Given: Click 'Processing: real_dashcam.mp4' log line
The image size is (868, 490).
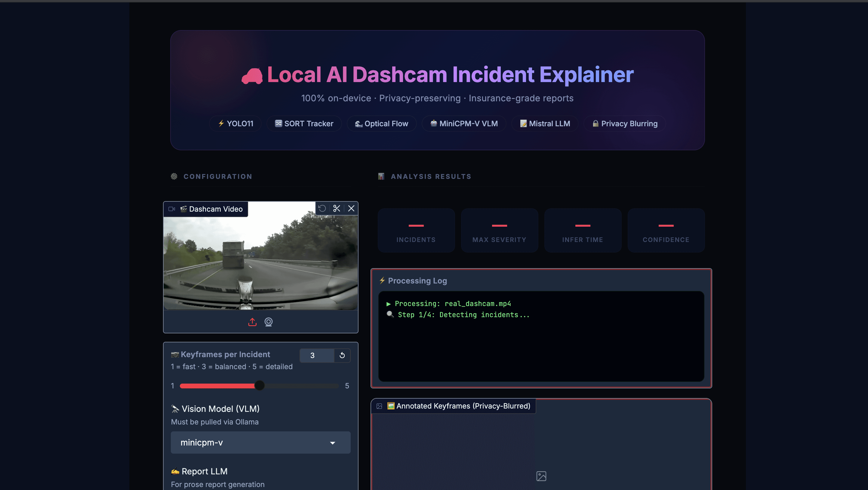Looking at the screenshot, I should pos(448,303).
